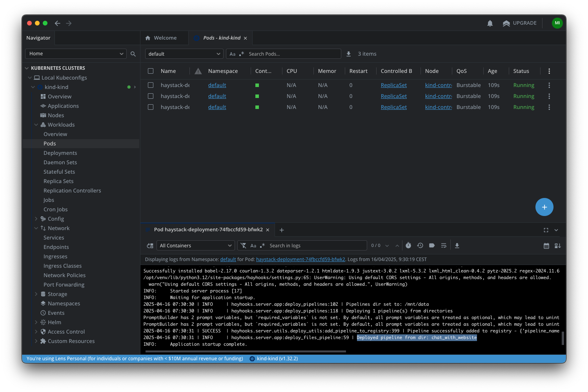This screenshot has width=588, height=392.
Task: Select Deployments in the sidebar
Action: [x=60, y=153]
